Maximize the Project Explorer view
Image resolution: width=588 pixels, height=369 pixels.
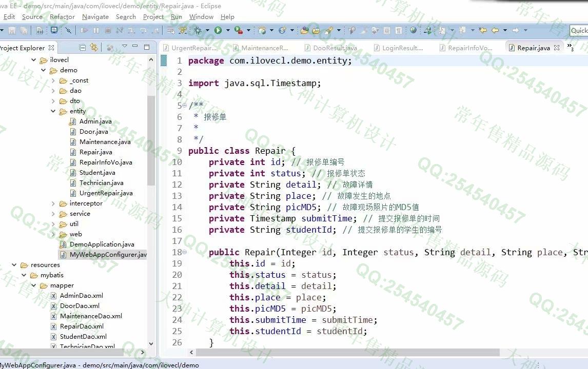click(147, 47)
